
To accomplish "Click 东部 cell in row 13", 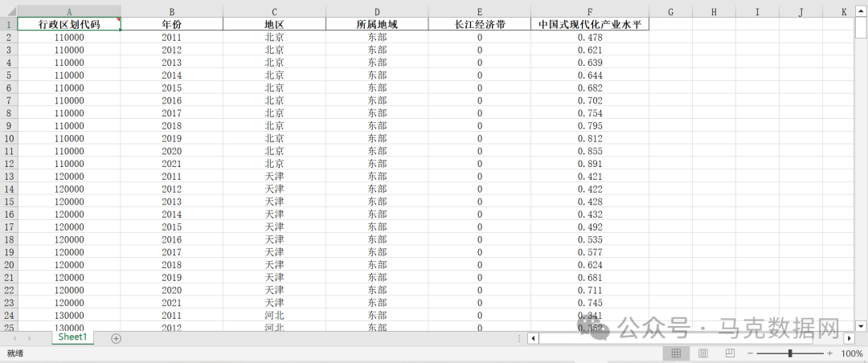I will click(377, 177).
